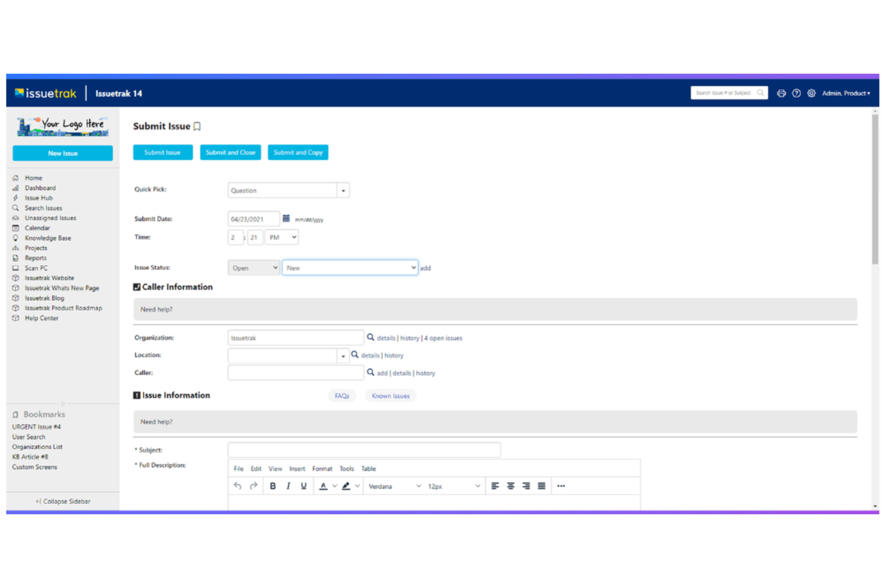The image size is (882, 588).
Task: Click inside the Subject input field
Action: click(364, 450)
